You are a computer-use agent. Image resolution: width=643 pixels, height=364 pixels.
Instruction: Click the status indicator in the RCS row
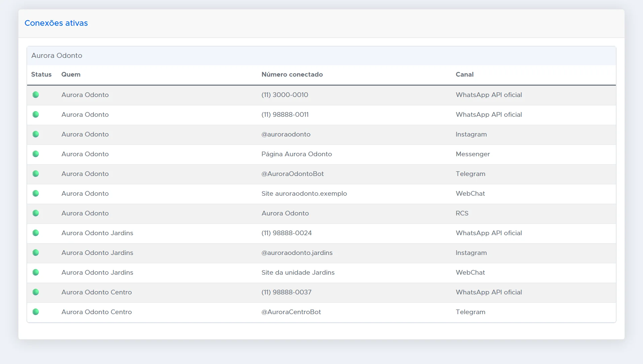point(35,213)
